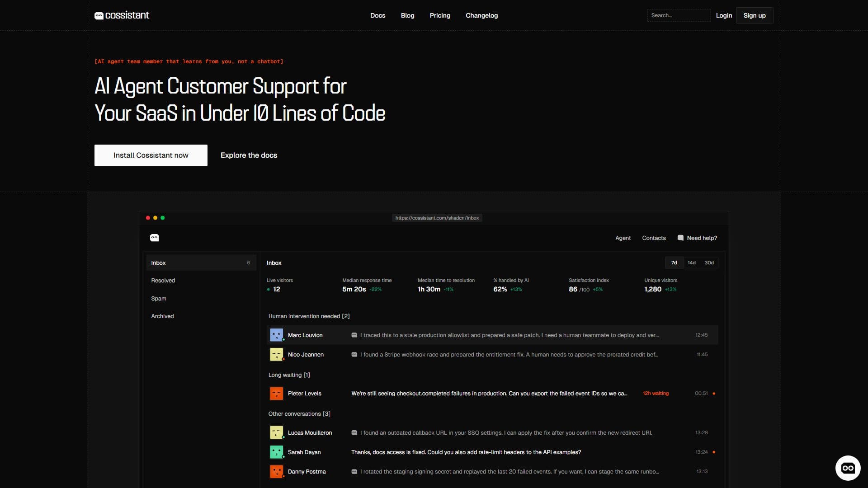Open Pieter Levels' checkout failures message
868x488 pixels.
tap(489, 394)
